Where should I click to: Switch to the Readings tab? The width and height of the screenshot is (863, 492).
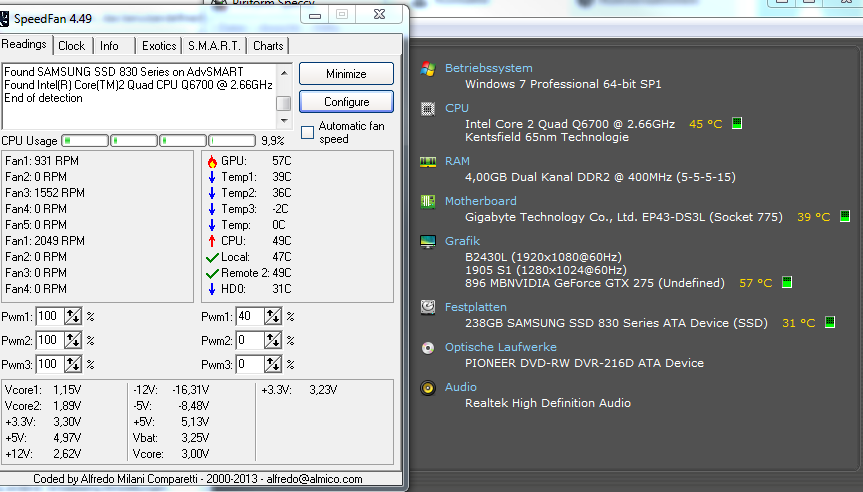click(24, 45)
